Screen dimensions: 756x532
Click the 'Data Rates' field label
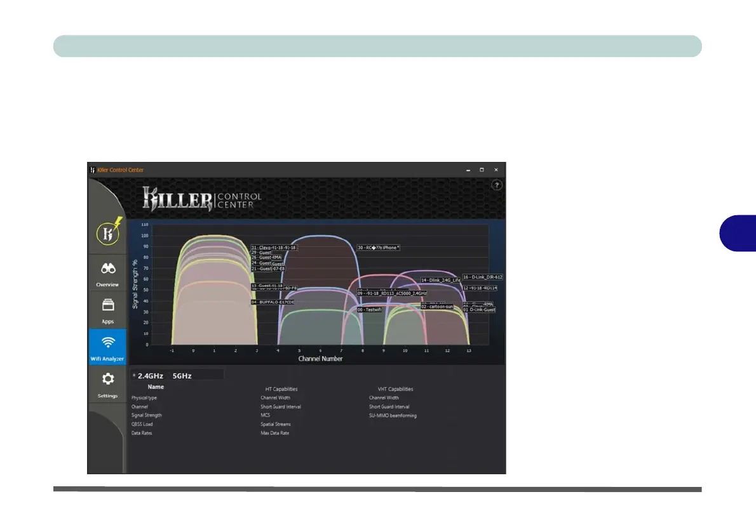141,433
